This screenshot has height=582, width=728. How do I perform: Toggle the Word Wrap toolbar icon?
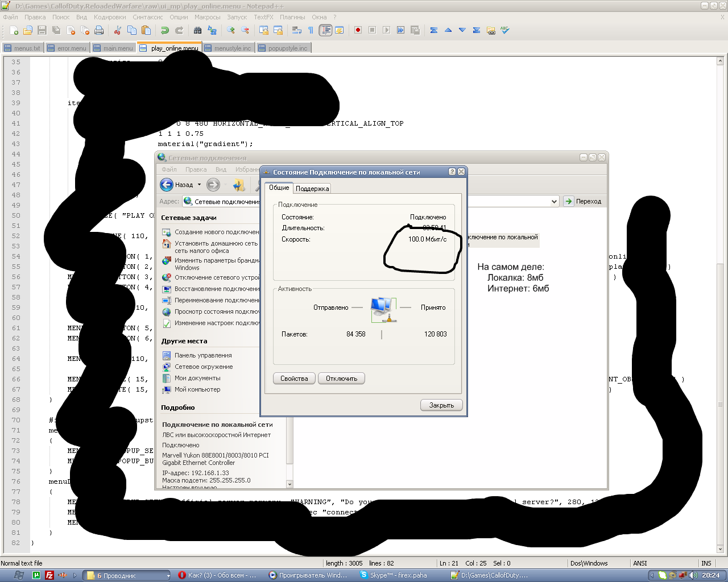[296, 30]
